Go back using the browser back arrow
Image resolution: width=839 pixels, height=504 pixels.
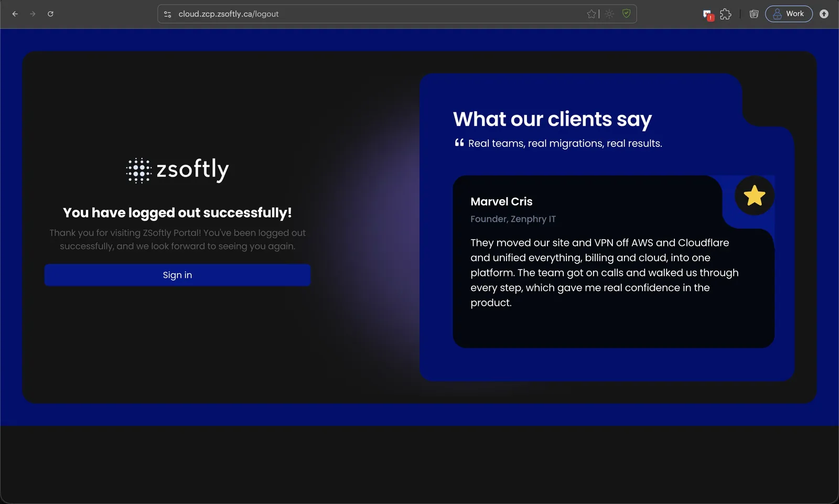click(15, 14)
